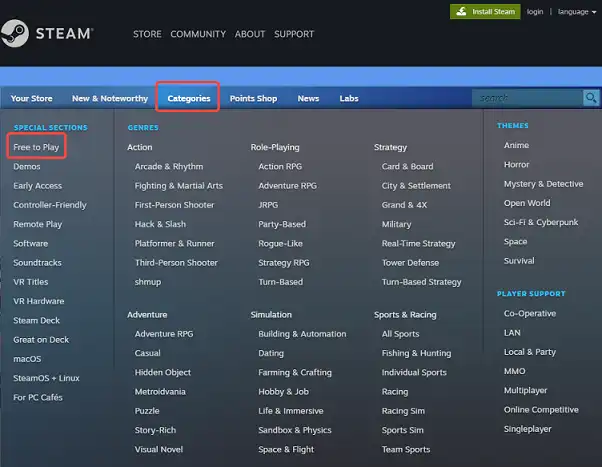The width and height of the screenshot is (602, 467).
Task: Open the Adventure genre heading
Action: pos(147,315)
